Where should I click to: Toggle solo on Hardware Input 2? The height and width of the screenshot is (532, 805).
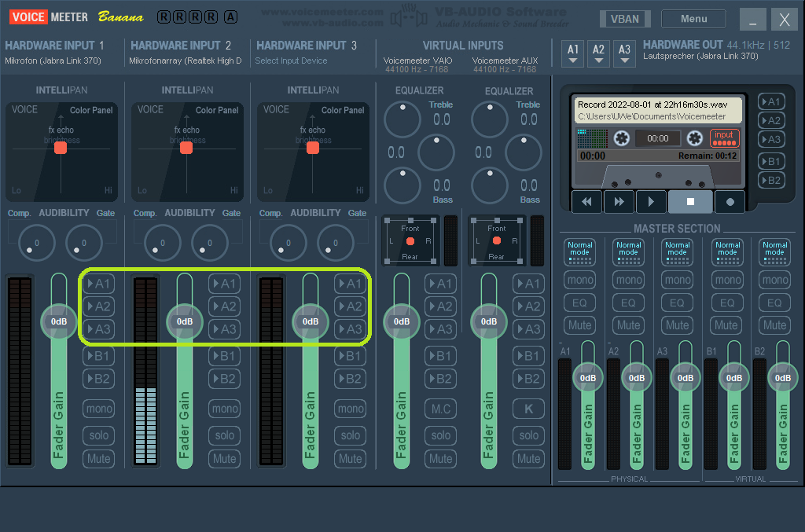(x=225, y=435)
